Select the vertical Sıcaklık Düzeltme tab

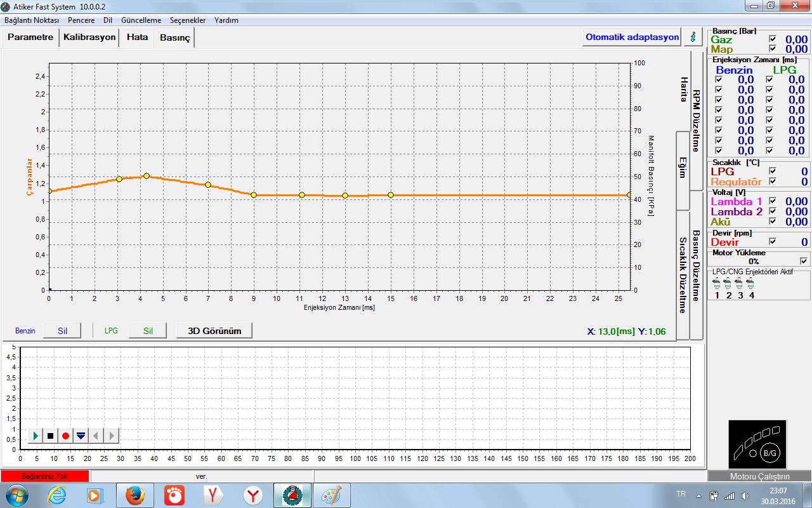tap(683, 275)
